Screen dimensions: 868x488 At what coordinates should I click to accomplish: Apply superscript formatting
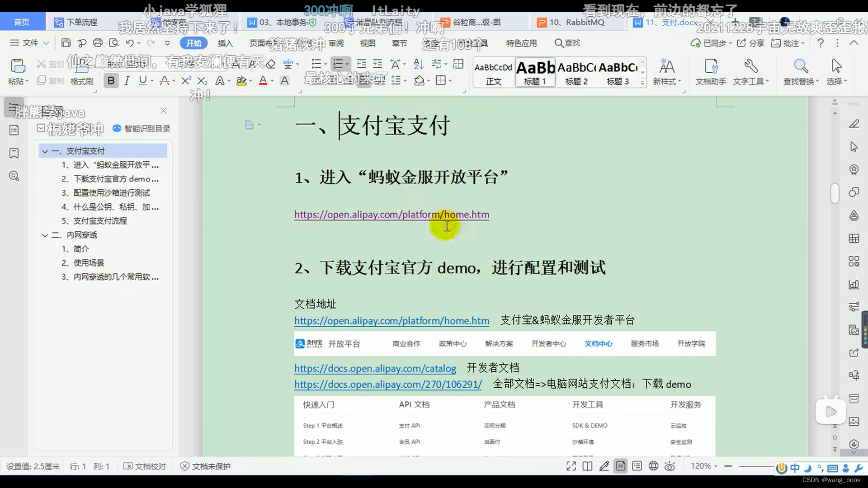click(x=186, y=81)
